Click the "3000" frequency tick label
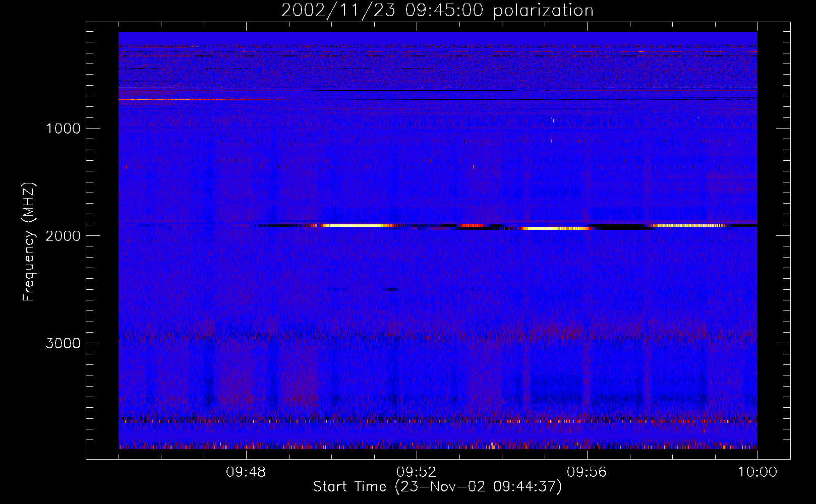Screen dimensions: 816x504 (63, 343)
